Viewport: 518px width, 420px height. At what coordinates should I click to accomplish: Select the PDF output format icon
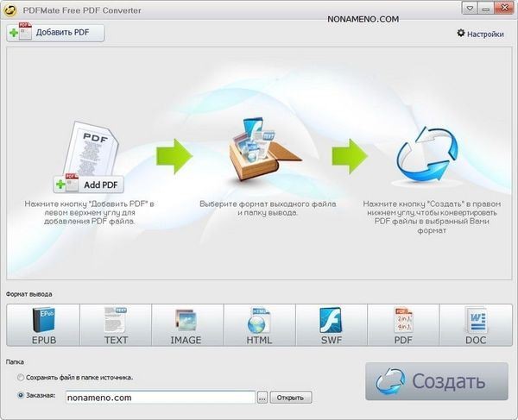click(403, 325)
